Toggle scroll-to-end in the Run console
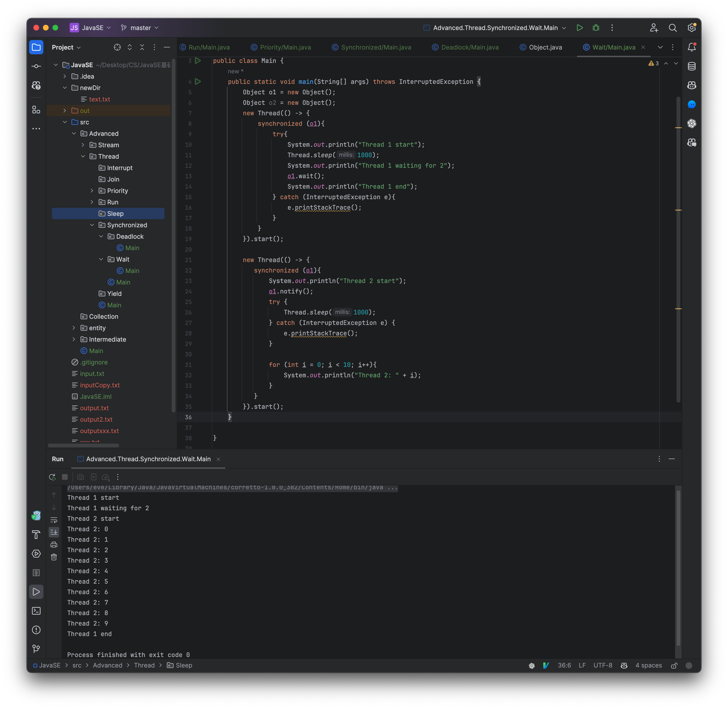 (54, 532)
